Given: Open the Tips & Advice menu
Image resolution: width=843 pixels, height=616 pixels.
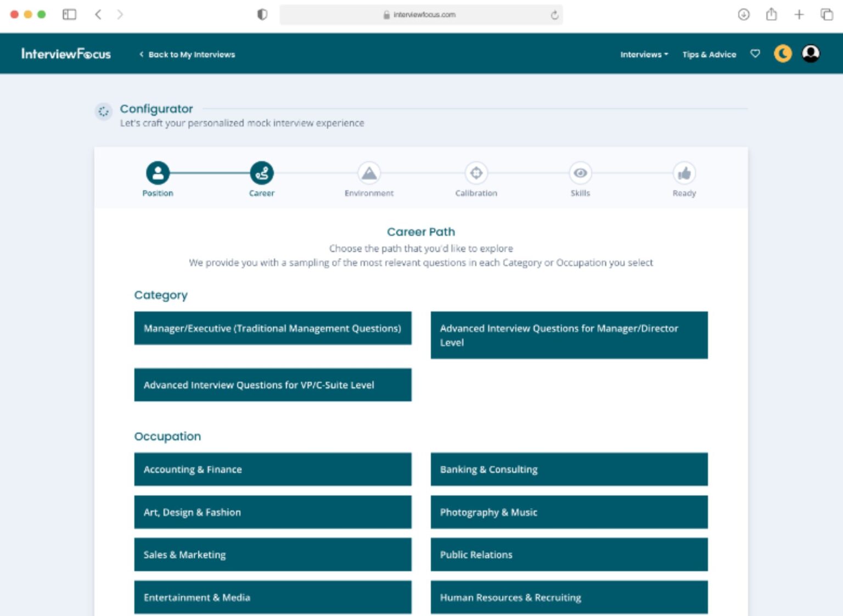Looking at the screenshot, I should (709, 54).
